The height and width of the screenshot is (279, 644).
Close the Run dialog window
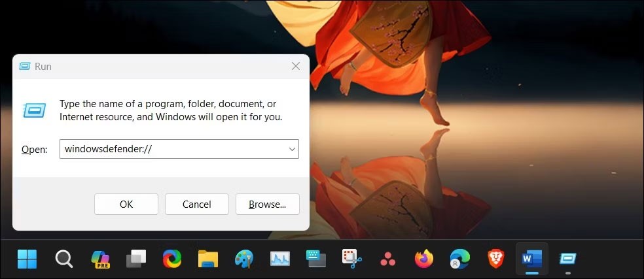tap(296, 66)
